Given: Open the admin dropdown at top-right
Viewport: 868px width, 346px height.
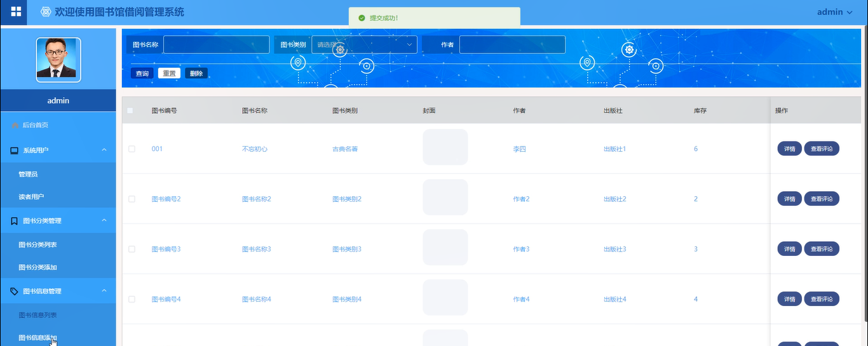Looking at the screenshot, I should pos(834,12).
